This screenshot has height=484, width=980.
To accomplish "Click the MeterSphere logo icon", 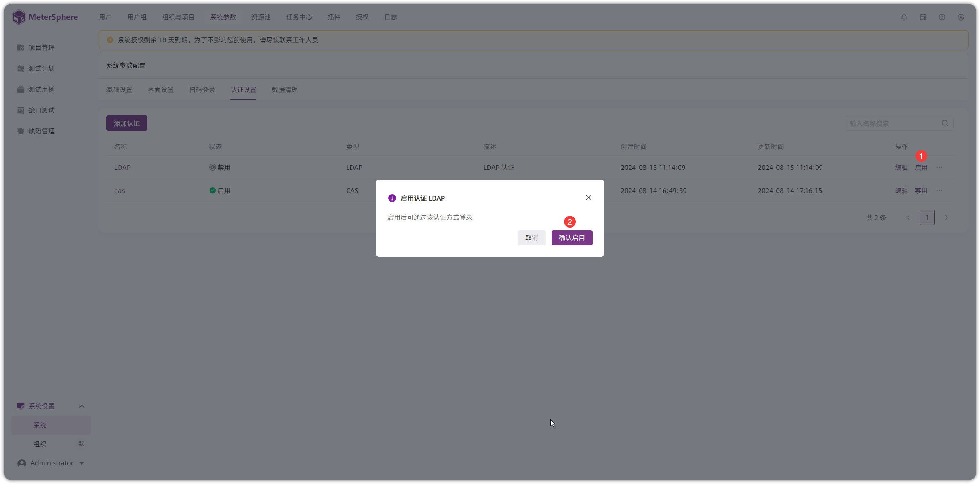I will [19, 17].
